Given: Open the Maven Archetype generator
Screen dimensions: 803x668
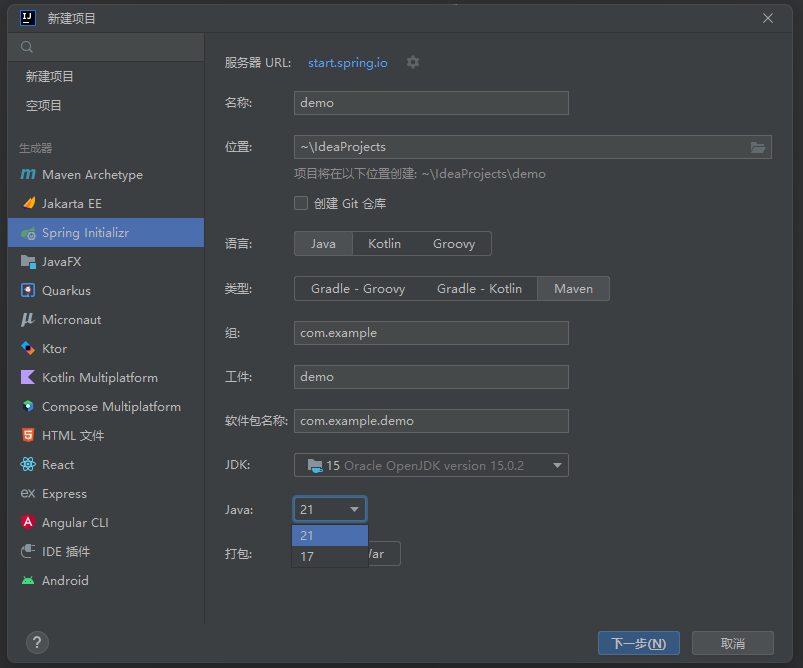Looking at the screenshot, I should coord(106,175).
